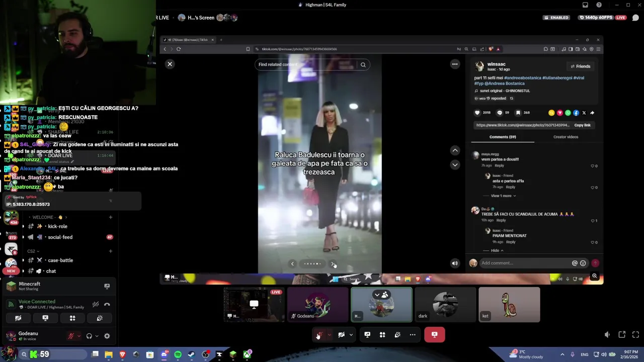Viewport: 644px width, 362px height.
Task: Adjust stream volume speaker icon
Action: click(607, 335)
